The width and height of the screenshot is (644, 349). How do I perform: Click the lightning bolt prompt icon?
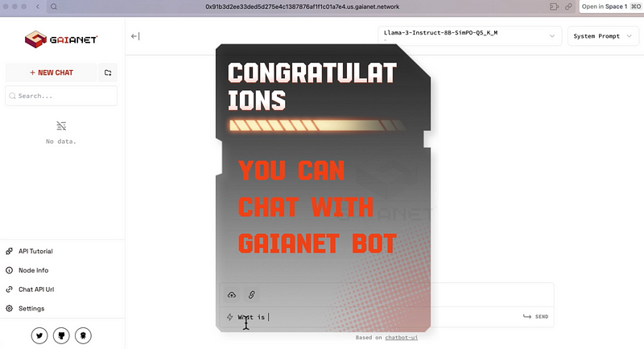tap(230, 317)
